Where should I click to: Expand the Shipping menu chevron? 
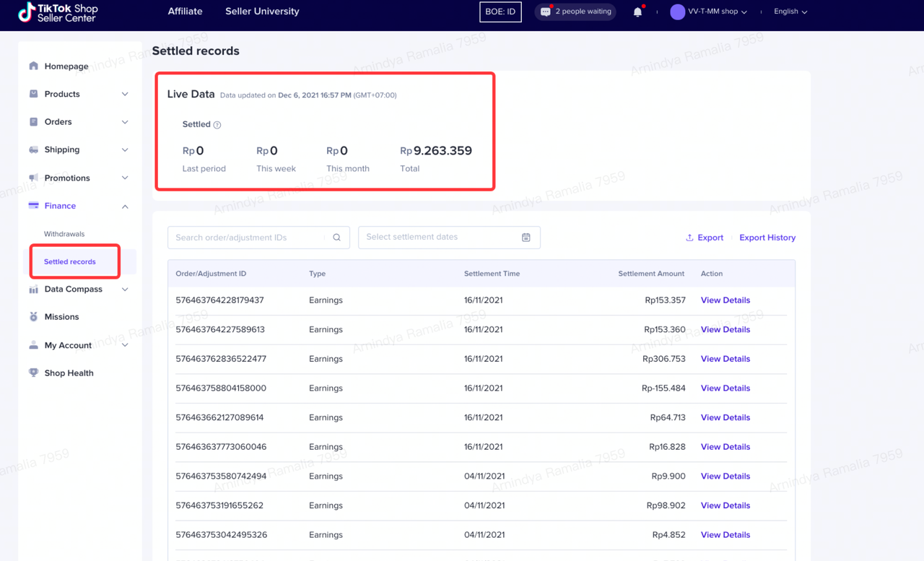tap(125, 150)
